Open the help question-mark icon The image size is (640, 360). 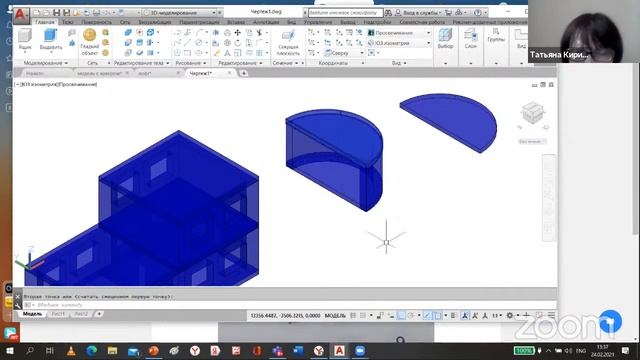tap(478, 13)
